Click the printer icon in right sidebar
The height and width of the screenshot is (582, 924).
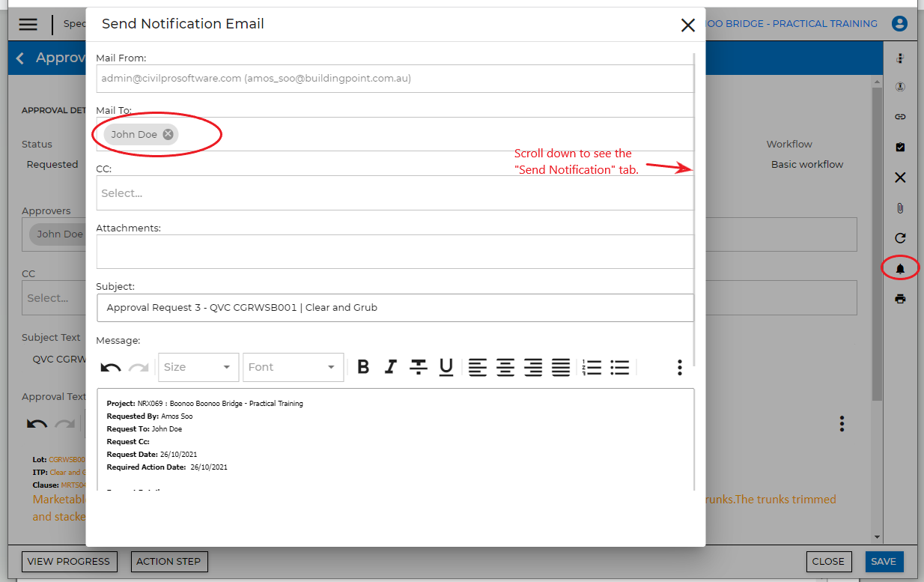[x=900, y=299]
